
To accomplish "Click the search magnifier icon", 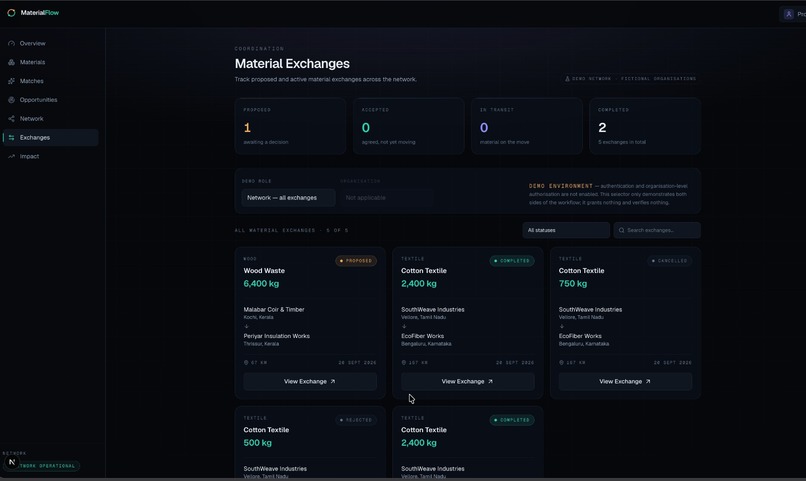I will [x=621, y=230].
